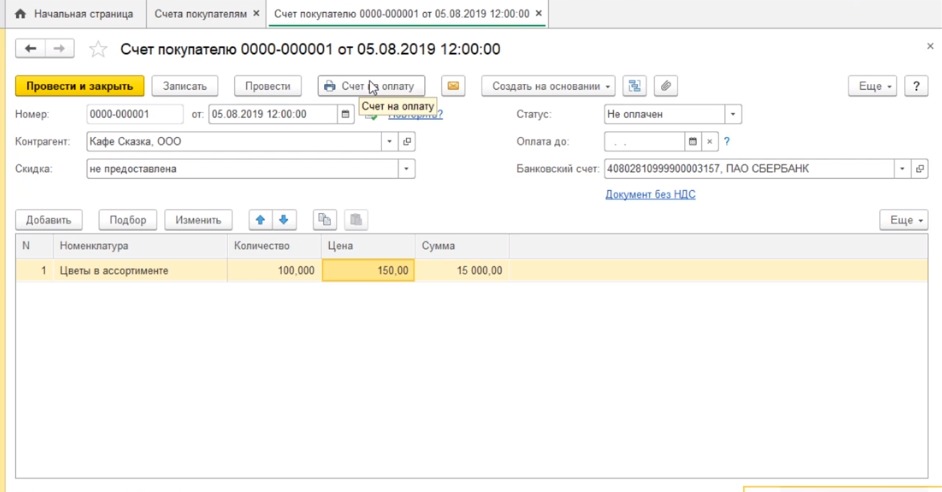Viewport: 942px width, 492px height.
Task: Click the copy rows icon in table toolbar
Action: tap(325, 220)
